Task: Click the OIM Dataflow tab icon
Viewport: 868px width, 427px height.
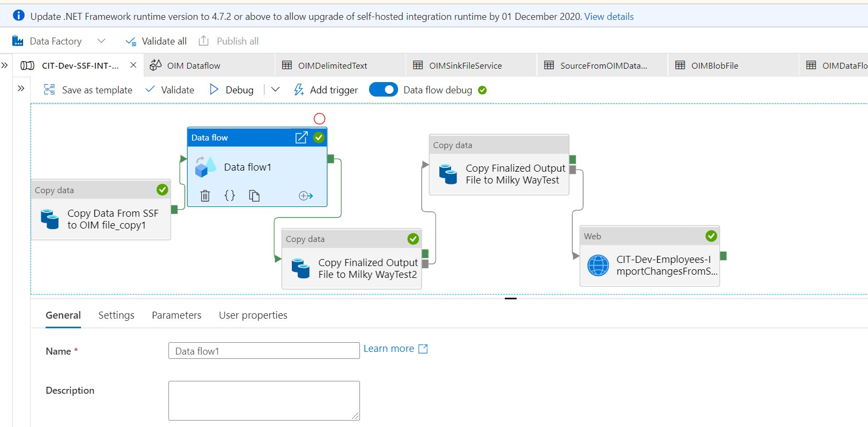Action: tap(156, 65)
